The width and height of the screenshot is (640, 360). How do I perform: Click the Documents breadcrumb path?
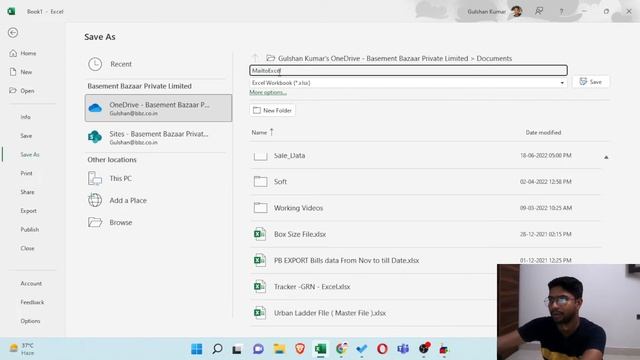(x=494, y=58)
